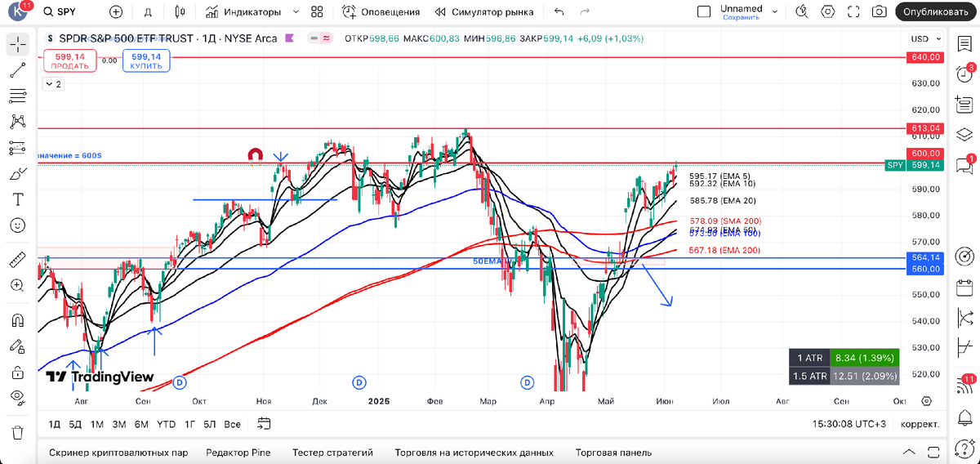The image size is (980, 464).
Task: Toggle lock all drawing tools
Action: tap(17, 372)
